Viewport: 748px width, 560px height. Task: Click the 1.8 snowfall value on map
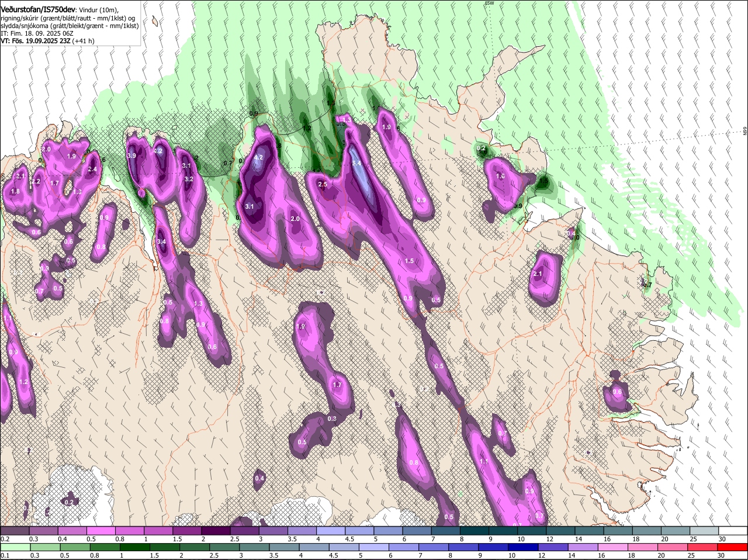pyautogui.click(x=15, y=191)
